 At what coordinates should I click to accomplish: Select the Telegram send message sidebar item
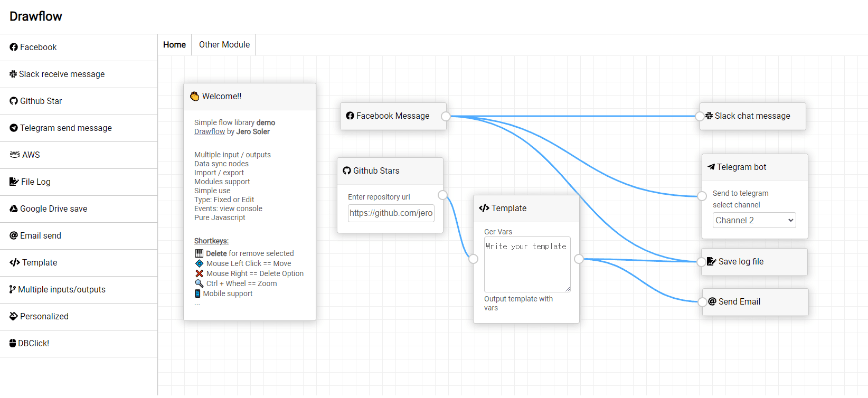coord(79,128)
